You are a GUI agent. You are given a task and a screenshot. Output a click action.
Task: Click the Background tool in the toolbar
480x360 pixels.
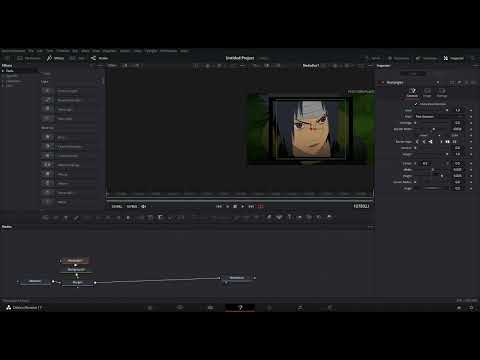[x=46, y=218]
